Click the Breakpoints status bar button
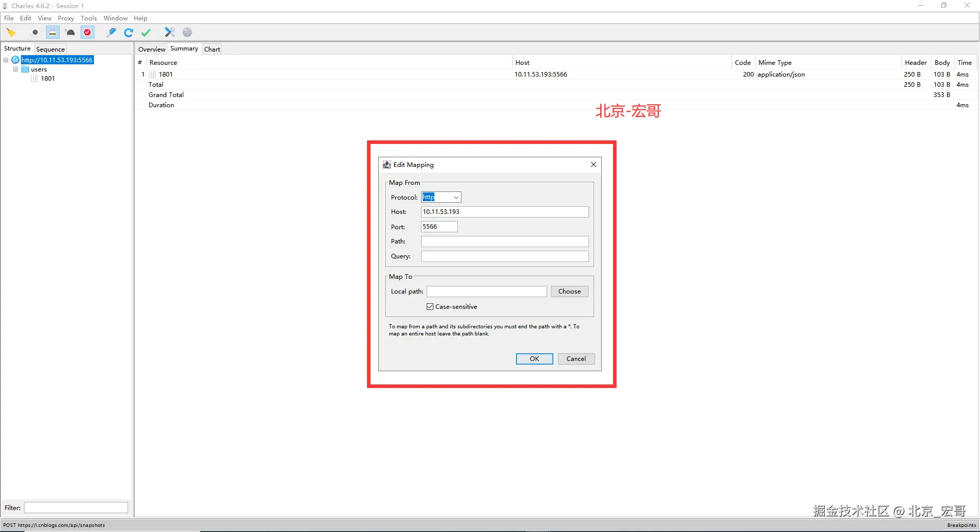The image size is (980, 532). [x=961, y=525]
